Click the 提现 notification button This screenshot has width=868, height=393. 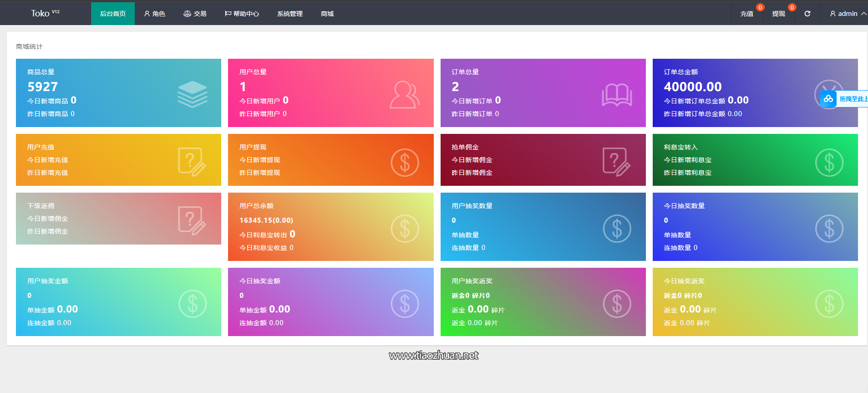[x=778, y=14]
